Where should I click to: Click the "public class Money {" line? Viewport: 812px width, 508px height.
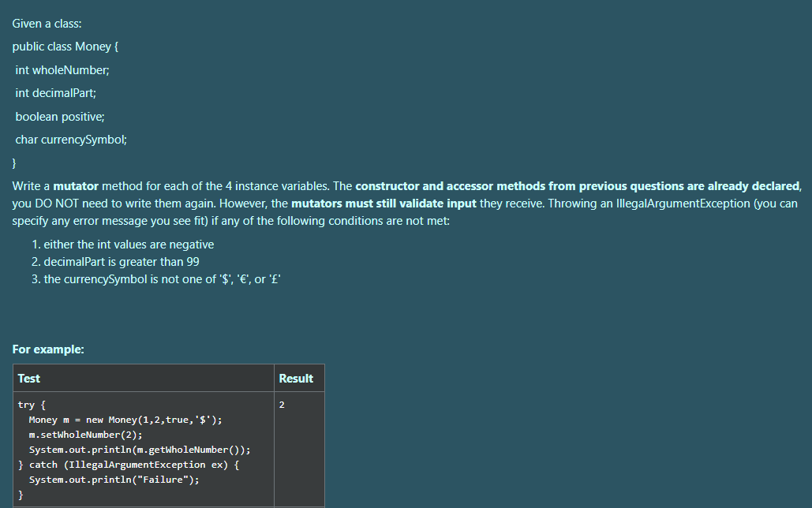[65, 47]
